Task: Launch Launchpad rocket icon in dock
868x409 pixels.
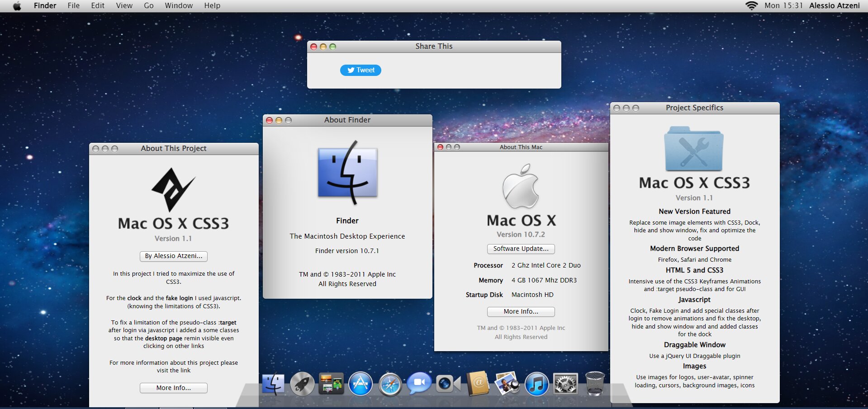Action: 302,384
